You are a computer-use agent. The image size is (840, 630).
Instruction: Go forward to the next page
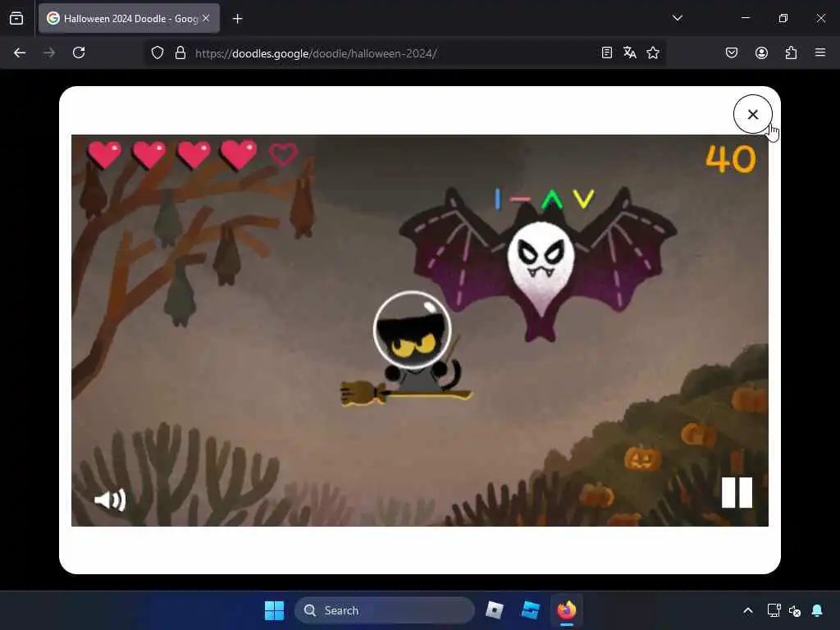pos(49,52)
